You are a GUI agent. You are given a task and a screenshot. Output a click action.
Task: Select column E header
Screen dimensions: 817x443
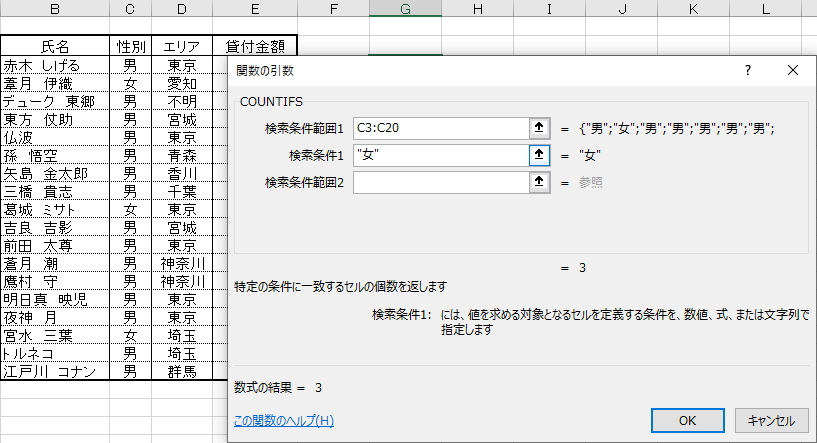point(255,9)
